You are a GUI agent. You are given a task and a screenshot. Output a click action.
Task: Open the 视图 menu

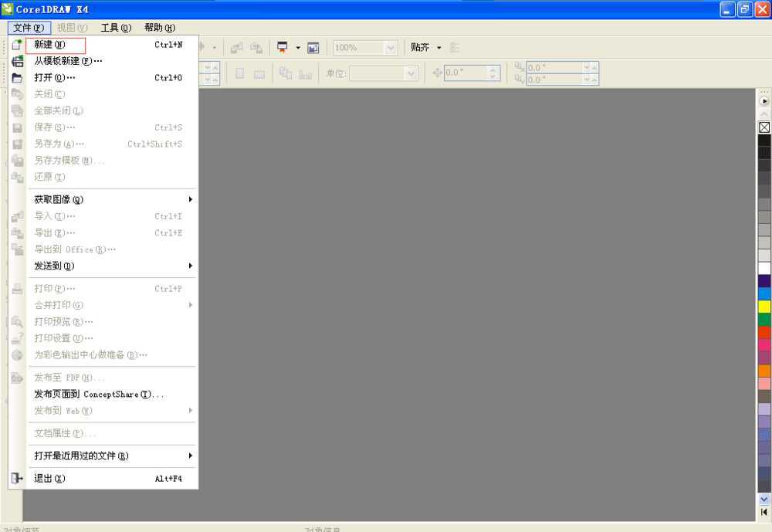tap(73, 27)
